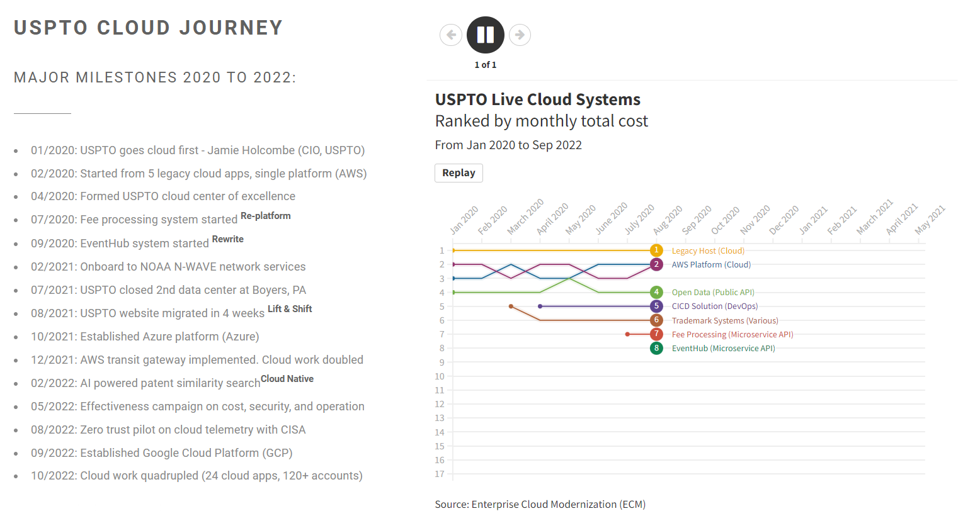Click the Legacy Host (Cloud) label

(x=708, y=250)
